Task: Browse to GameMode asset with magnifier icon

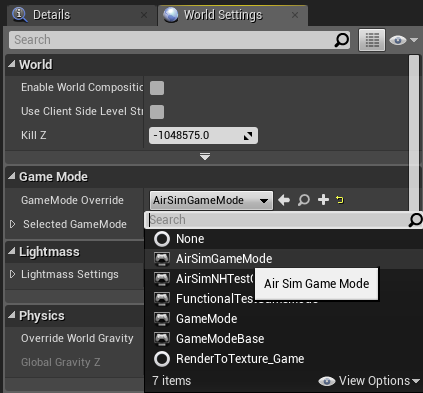Action: 304,200
